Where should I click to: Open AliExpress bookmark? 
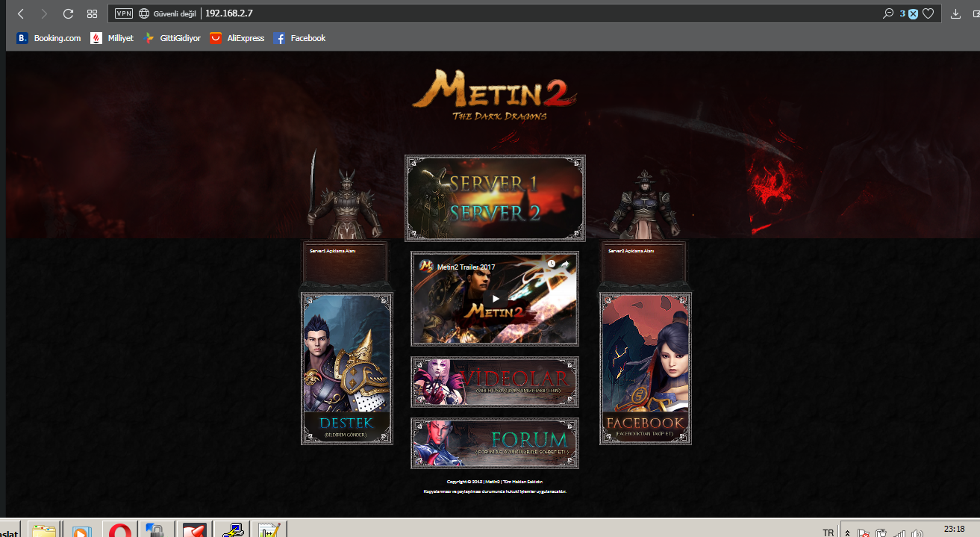point(237,38)
